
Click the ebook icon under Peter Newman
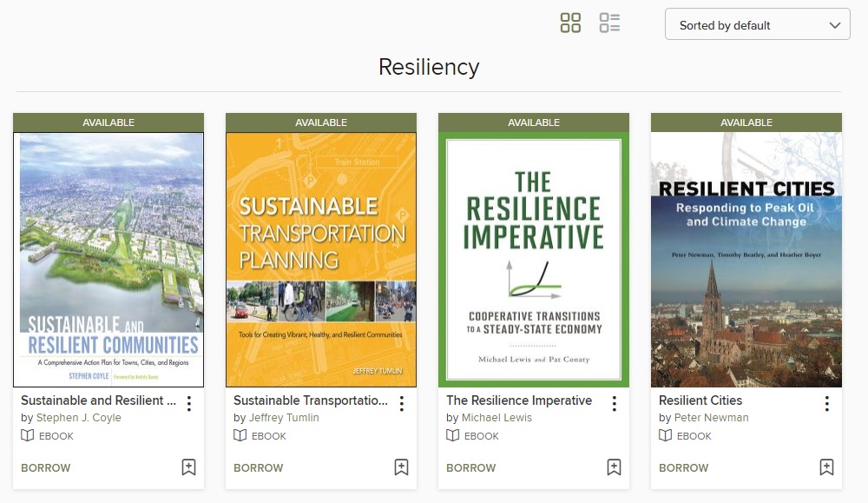665,435
